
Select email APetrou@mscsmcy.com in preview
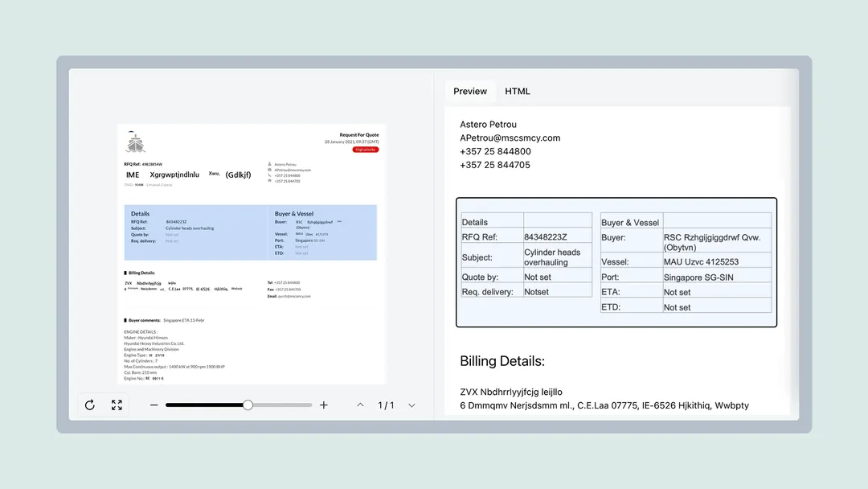click(x=510, y=138)
